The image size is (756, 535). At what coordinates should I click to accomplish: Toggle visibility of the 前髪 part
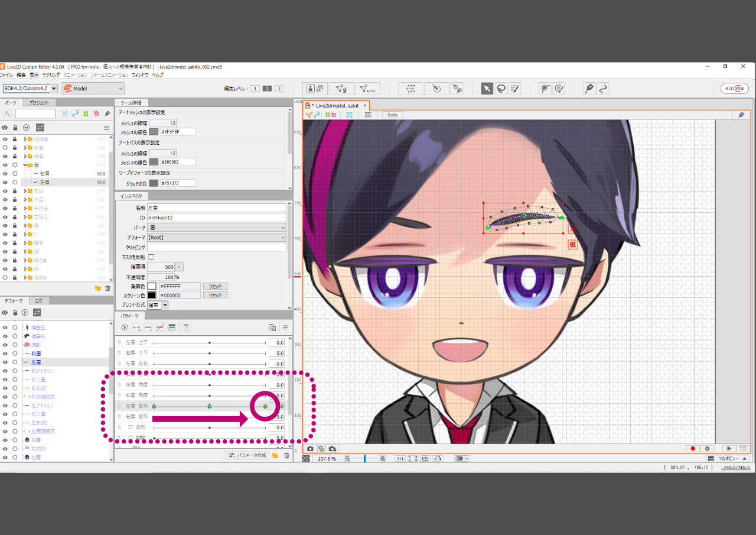pyautogui.click(x=5, y=148)
